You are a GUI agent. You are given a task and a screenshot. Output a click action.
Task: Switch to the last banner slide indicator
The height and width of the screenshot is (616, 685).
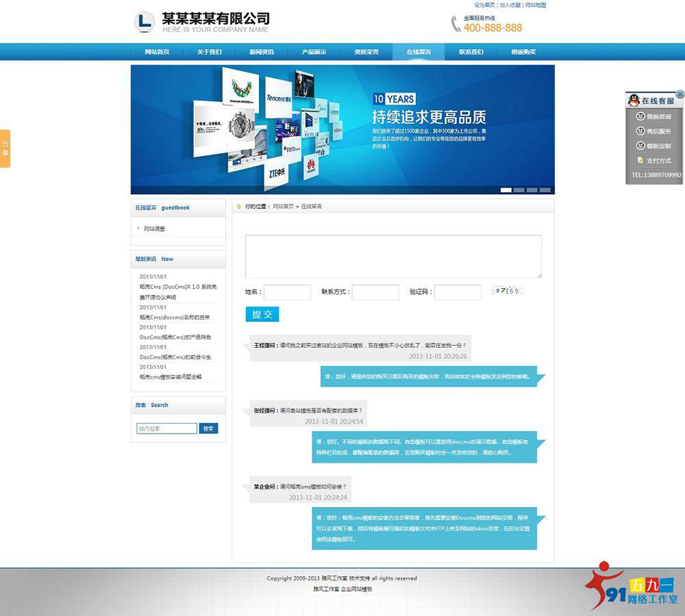click(x=545, y=190)
